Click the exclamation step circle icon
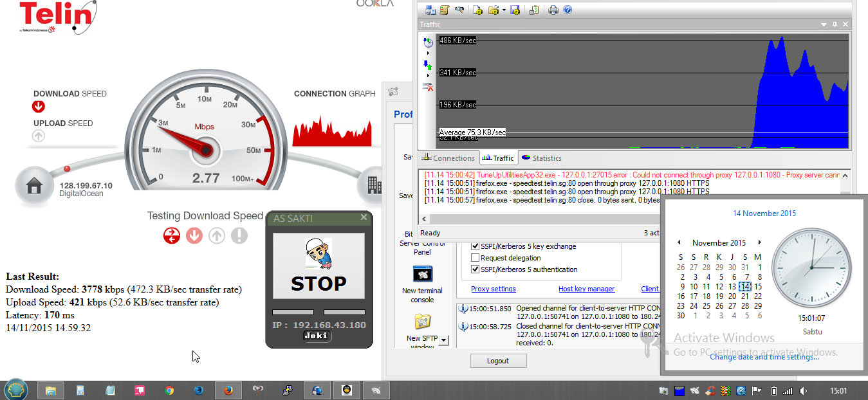 (x=239, y=235)
